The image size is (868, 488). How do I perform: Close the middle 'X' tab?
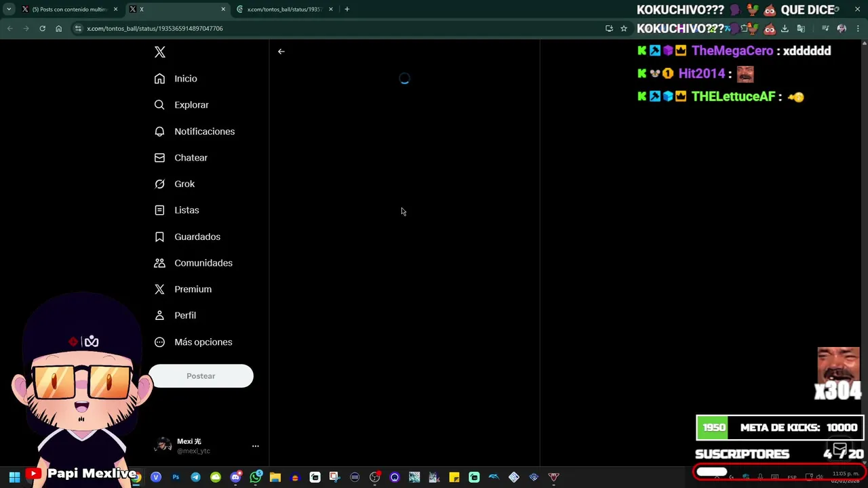223,9
